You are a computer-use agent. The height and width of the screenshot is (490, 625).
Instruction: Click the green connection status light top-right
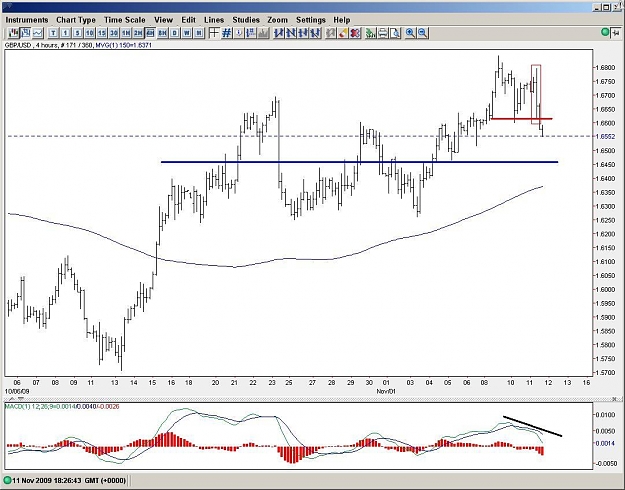605,33
